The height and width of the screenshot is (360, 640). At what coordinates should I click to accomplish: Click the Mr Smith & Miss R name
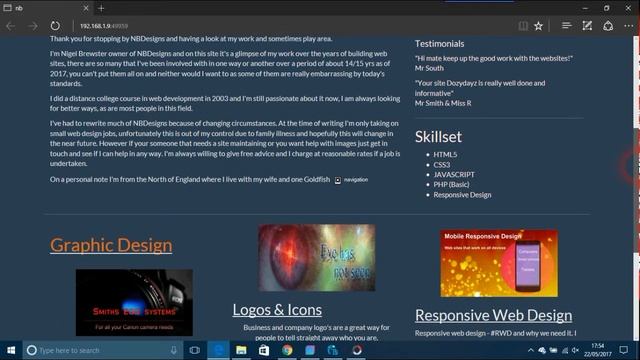pos(443,103)
